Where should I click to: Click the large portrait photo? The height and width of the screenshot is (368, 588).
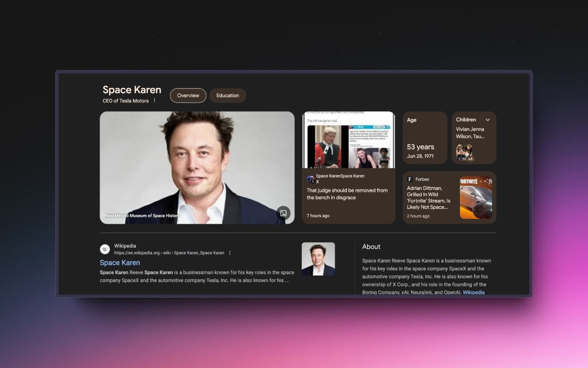point(197,167)
